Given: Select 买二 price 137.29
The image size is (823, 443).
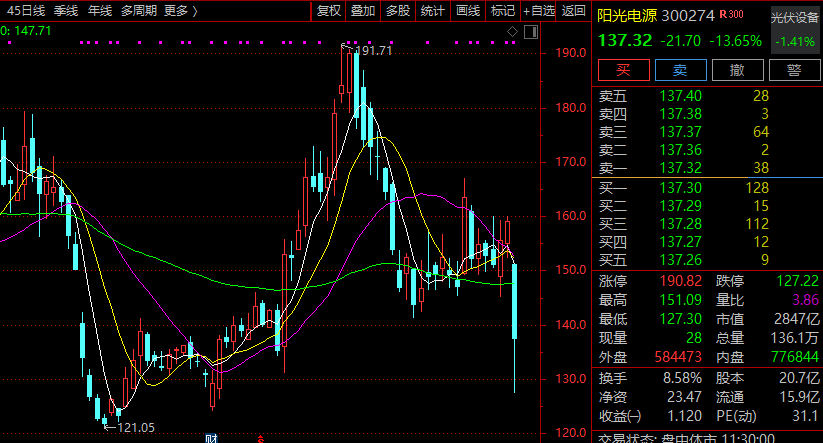Looking at the screenshot, I should click(x=680, y=206).
